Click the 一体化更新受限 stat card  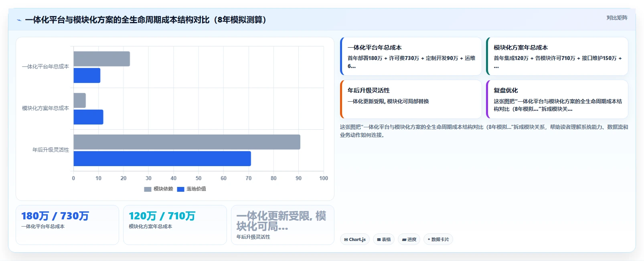(283, 225)
